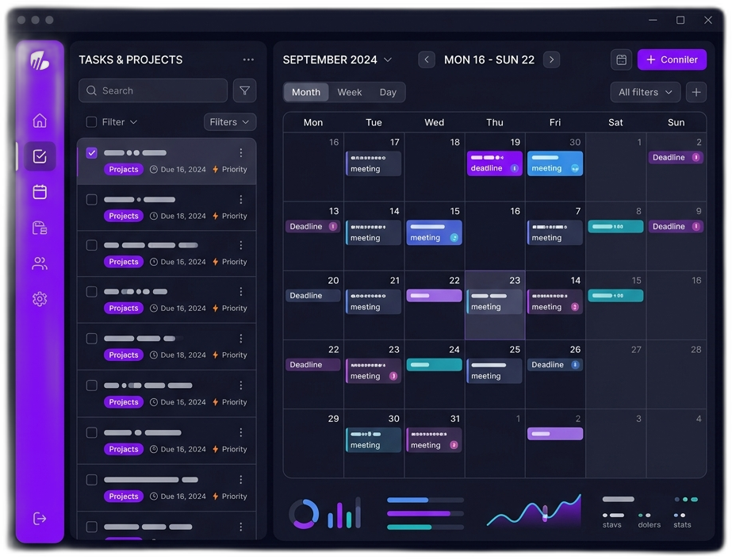The width and height of the screenshot is (732, 560).
Task: Expand the Filter chevron beside checkbox
Action: (x=133, y=122)
